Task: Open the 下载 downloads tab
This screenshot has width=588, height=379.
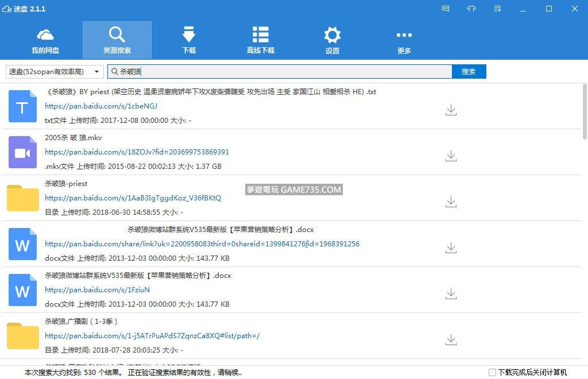Action: 188,41
